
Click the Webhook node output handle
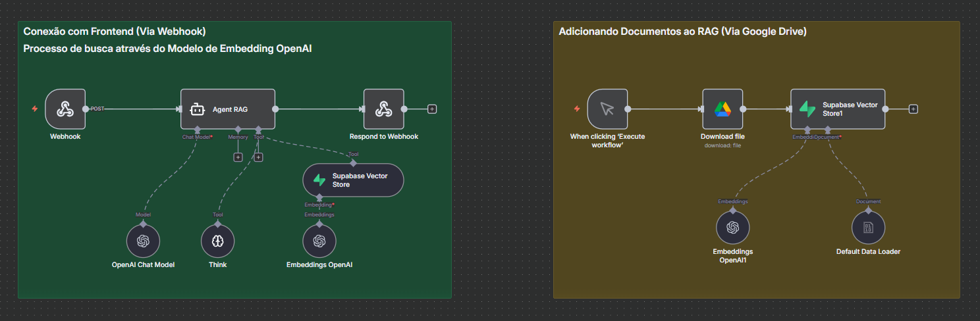click(x=86, y=109)
